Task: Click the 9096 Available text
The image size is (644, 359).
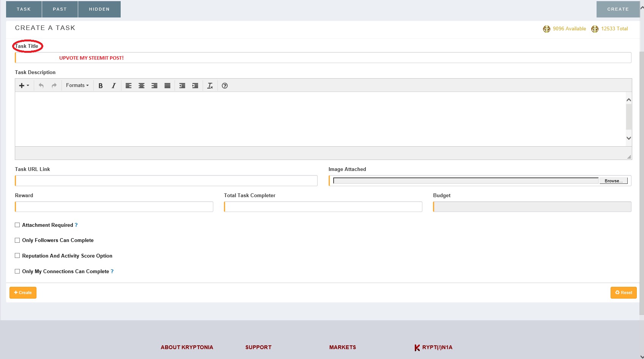Action: tap(569, 29)
